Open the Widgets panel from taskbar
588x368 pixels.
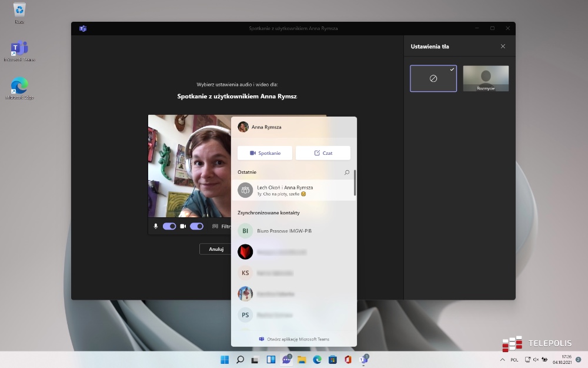[271, 359]
